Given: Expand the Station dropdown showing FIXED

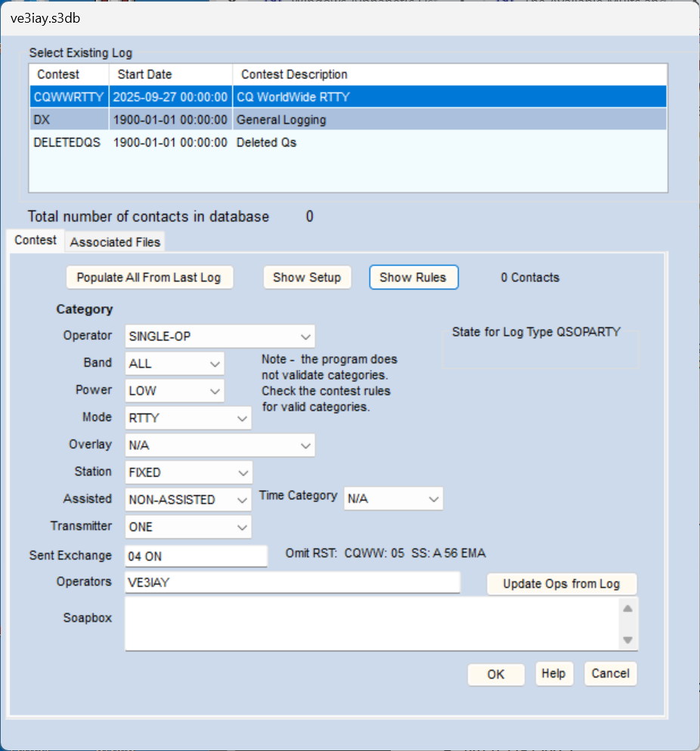Looking at the screenshot, I should [x=188, y=473].
